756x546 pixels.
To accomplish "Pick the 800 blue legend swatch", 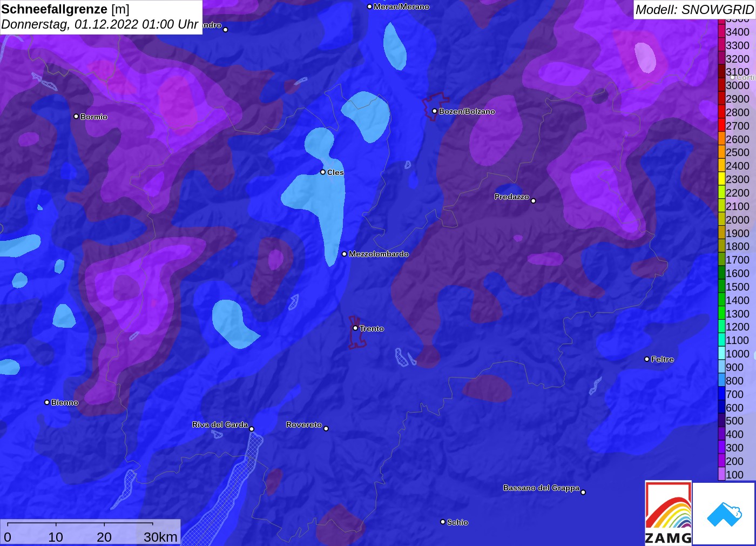I will pos(721,381).
